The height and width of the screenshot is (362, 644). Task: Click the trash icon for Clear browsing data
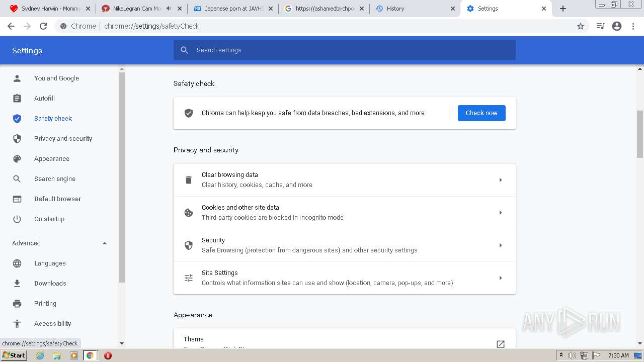coord(189,180)
